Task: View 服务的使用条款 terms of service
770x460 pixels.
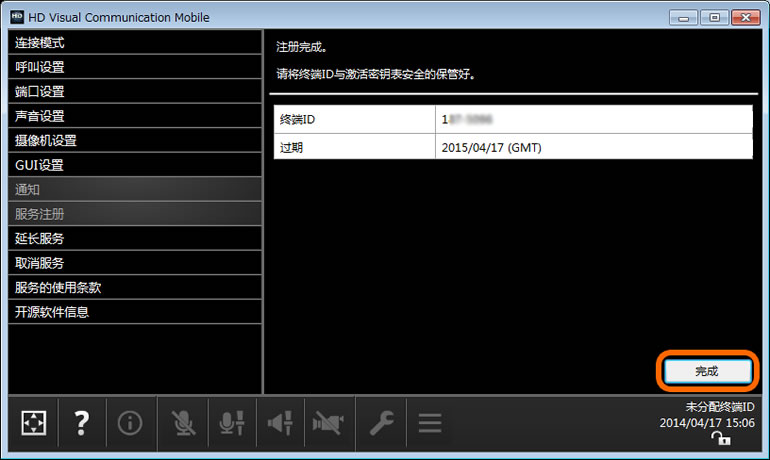Action: pos(135,287)
